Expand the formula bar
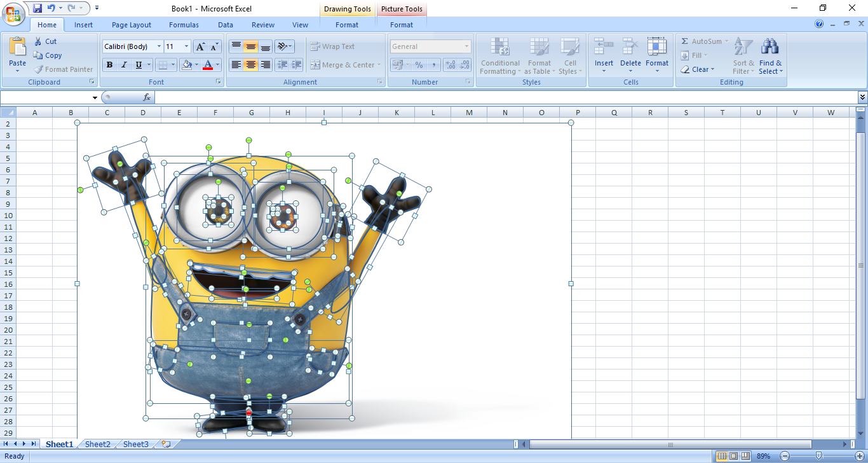The height and width of the screenshot is (463, 868). [862, 97]
